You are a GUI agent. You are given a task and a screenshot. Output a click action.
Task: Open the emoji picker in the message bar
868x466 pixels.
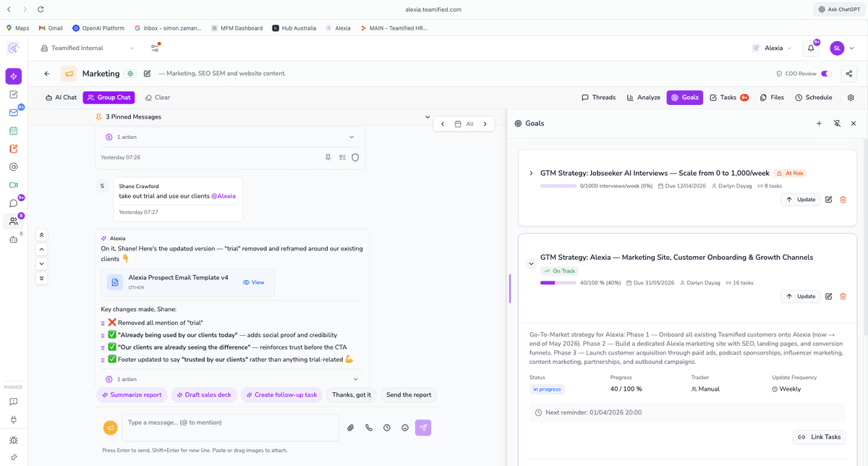pyautogui.click(x=404, y=428)
